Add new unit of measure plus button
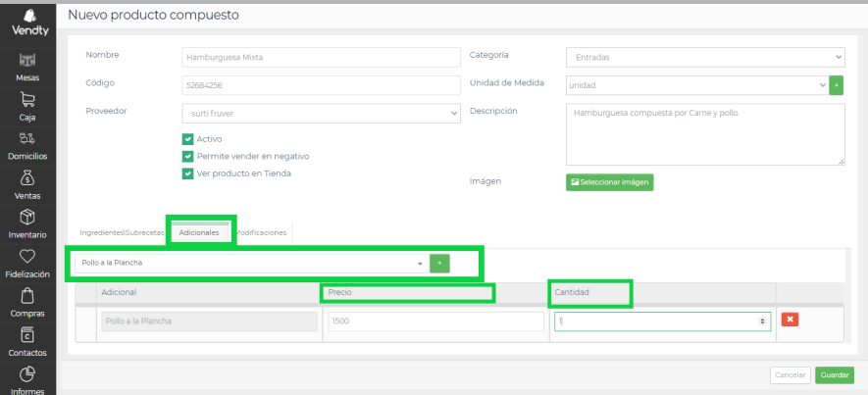This screenshot has width=868, height=395. (836, 85)
